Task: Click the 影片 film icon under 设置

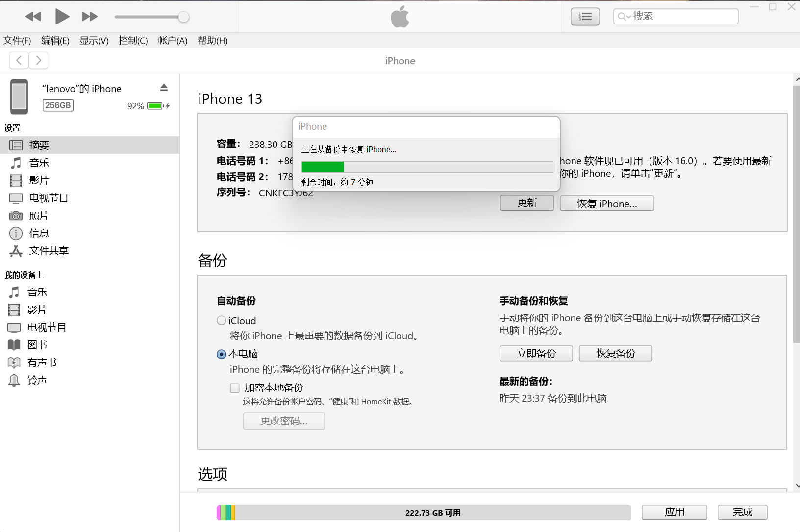Action: pyautogui.click(x=16, y=181)
